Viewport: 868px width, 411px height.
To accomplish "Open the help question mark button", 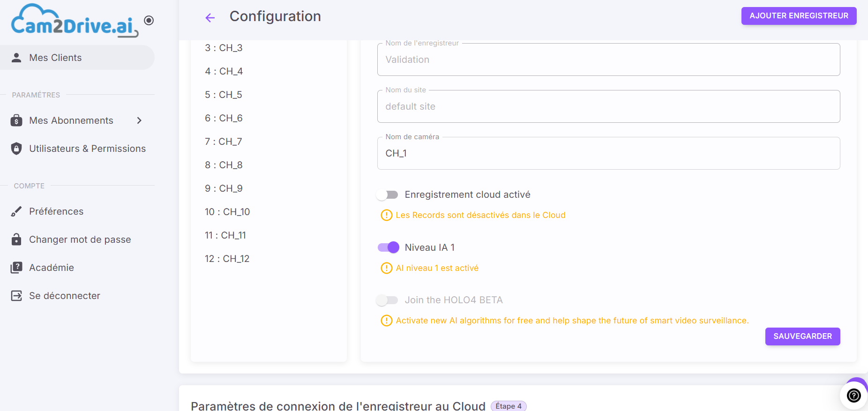I will 854,396.
